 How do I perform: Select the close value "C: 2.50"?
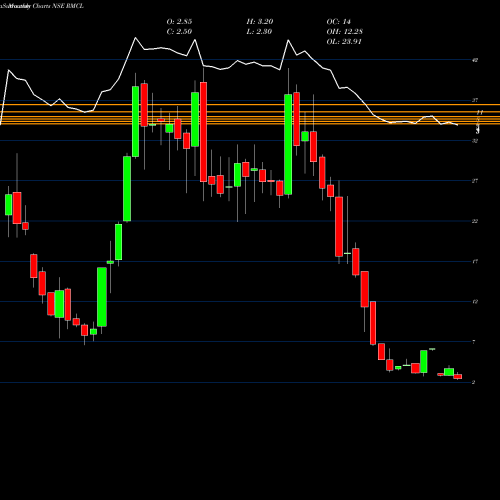(179, 32)
